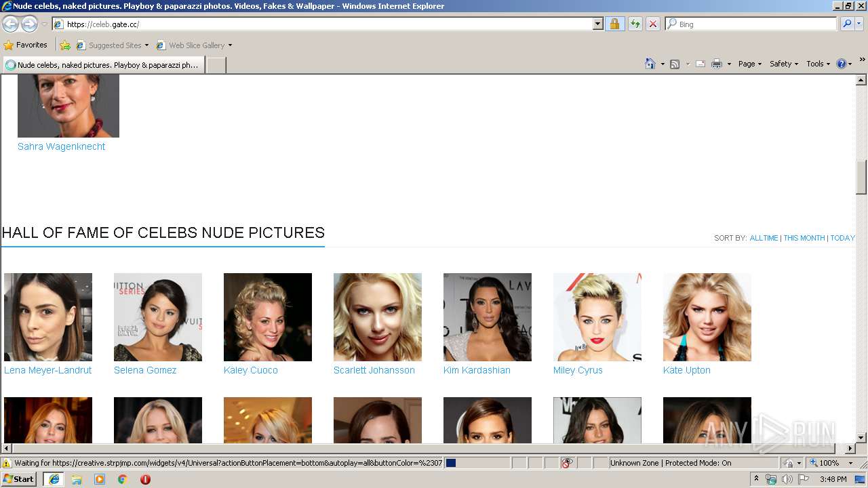This screenshot has height=488, width=868.
Task: Click the clock showing 3:48 PM
Action: pyautogui.click(x=833, y=479)
